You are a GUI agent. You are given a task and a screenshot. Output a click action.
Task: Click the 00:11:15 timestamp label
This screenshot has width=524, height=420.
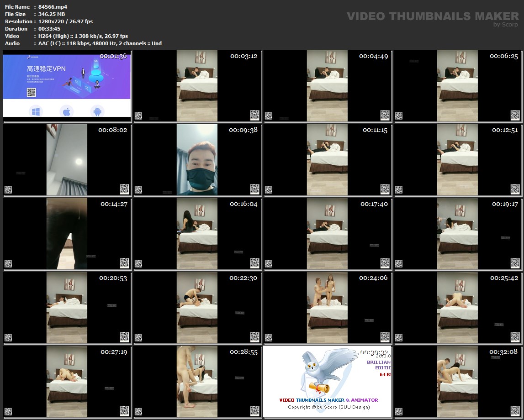pyautogui.click(x=375, y=130)
